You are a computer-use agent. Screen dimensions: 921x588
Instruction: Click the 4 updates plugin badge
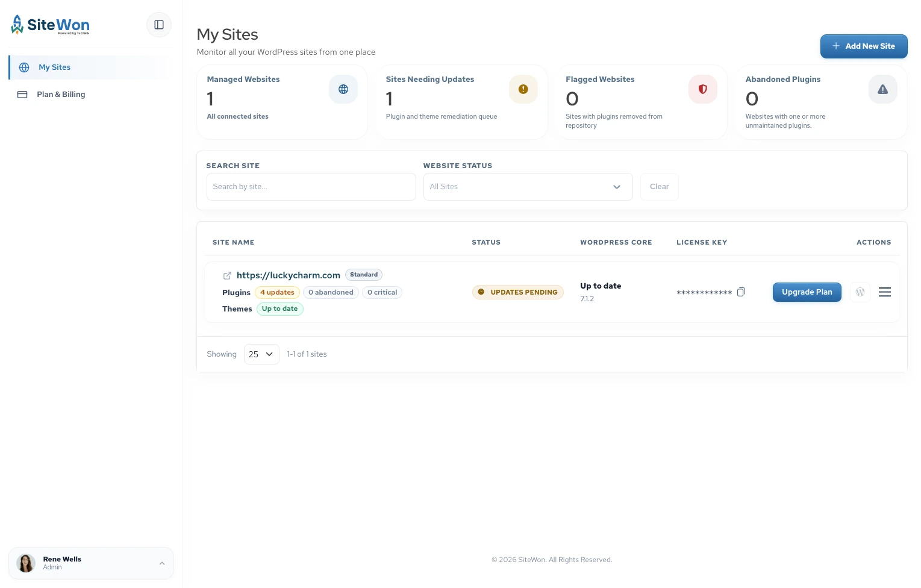[277, 292]
